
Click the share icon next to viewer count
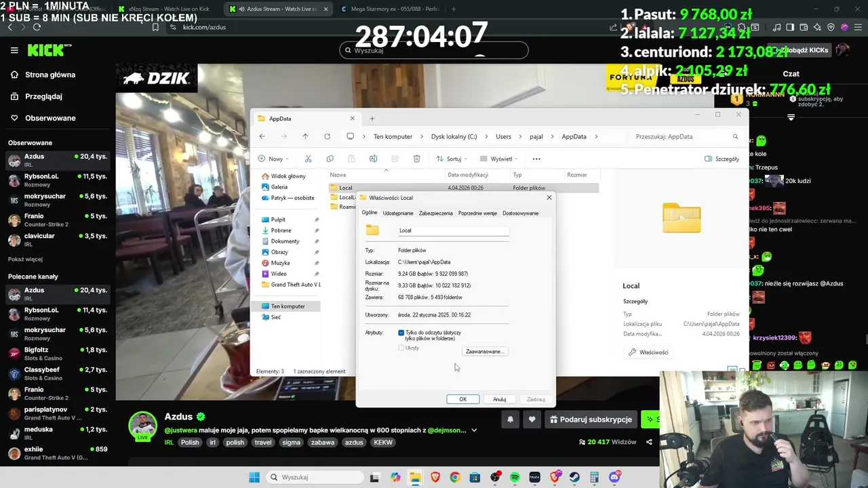(x=649, y=442)
